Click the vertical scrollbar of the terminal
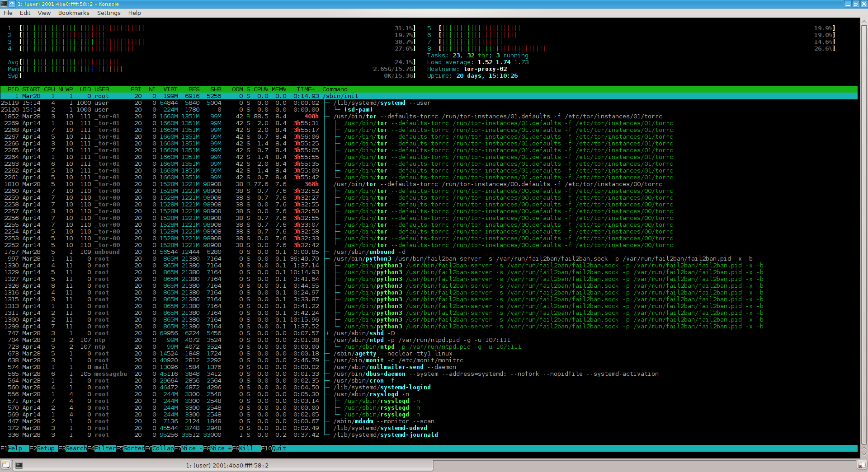Viewport: 868px width, 472px height. click(x=864, y=235)
